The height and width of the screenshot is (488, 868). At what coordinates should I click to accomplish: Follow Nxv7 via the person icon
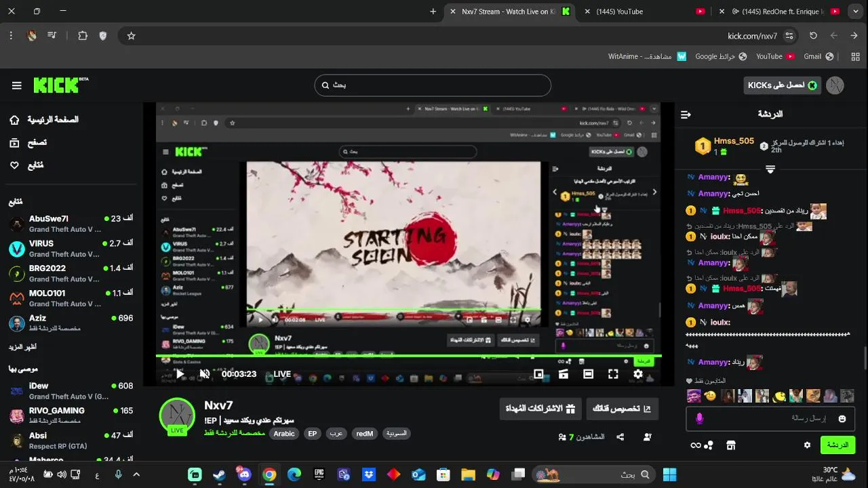[648, 437]
